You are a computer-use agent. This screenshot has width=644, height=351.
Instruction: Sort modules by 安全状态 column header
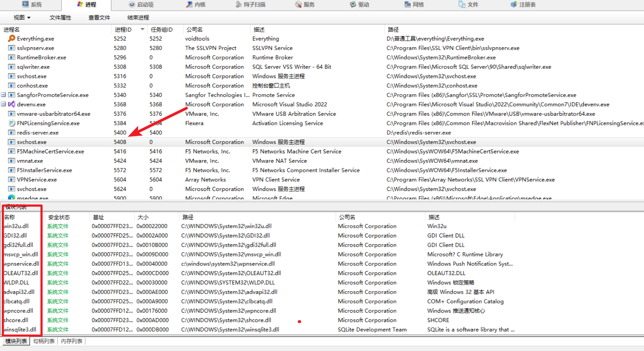[67, 217]
